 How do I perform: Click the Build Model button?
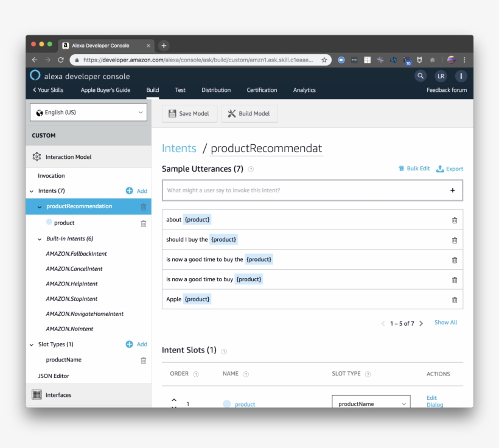(x=249, y=114)
